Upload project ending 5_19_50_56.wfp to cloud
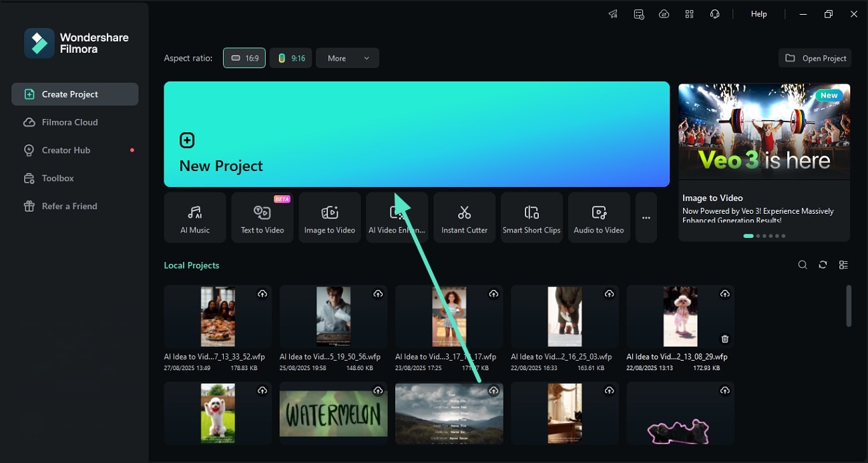 378,294
